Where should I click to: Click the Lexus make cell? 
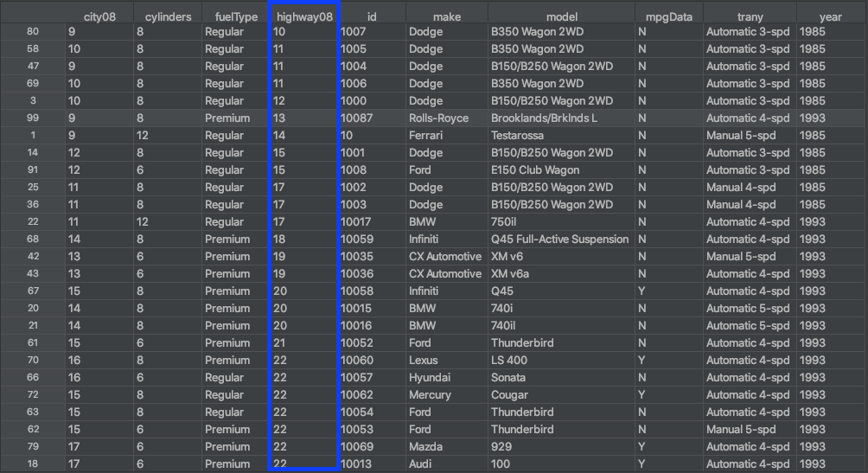424,361
